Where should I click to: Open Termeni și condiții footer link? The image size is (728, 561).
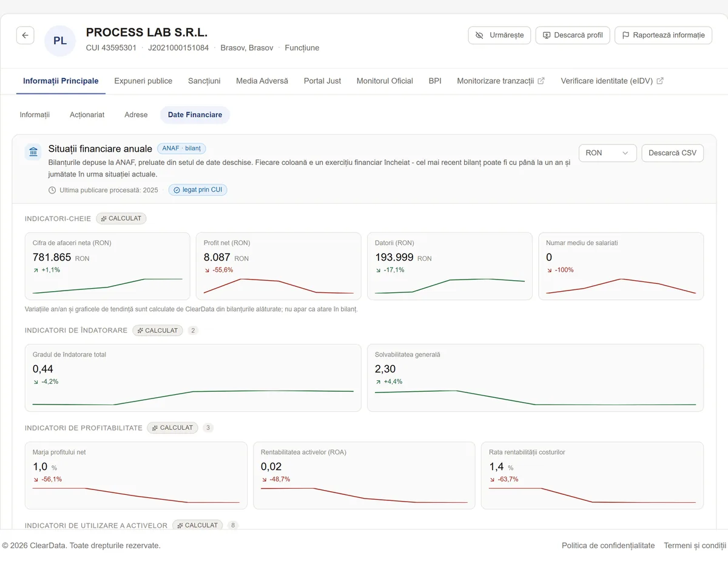pyautogui.click(x=695, y=545)
